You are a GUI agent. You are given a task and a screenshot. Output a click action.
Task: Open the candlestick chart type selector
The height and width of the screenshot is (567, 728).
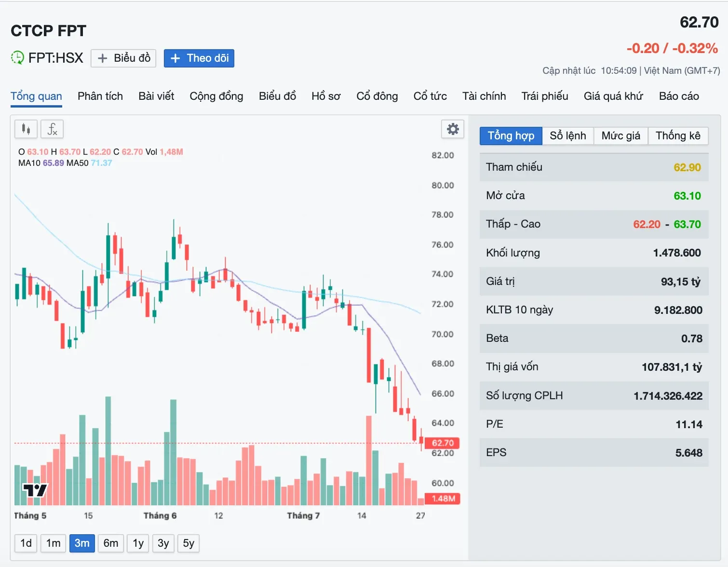26,129
